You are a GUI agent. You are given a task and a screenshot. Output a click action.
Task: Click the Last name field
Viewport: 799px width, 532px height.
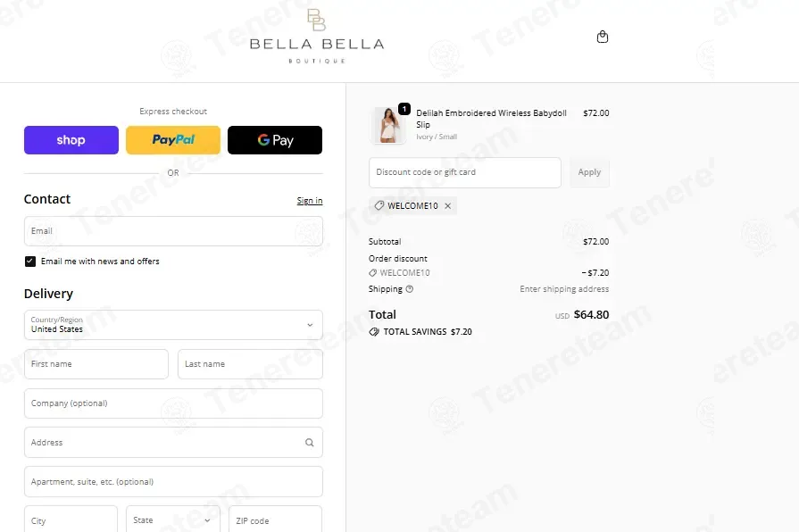(x=250, y=364)
